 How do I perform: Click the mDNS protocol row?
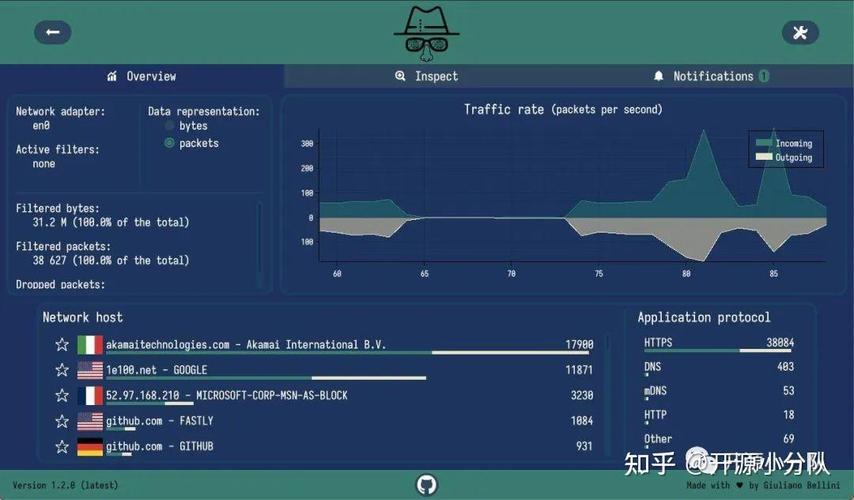click(718, 392)
